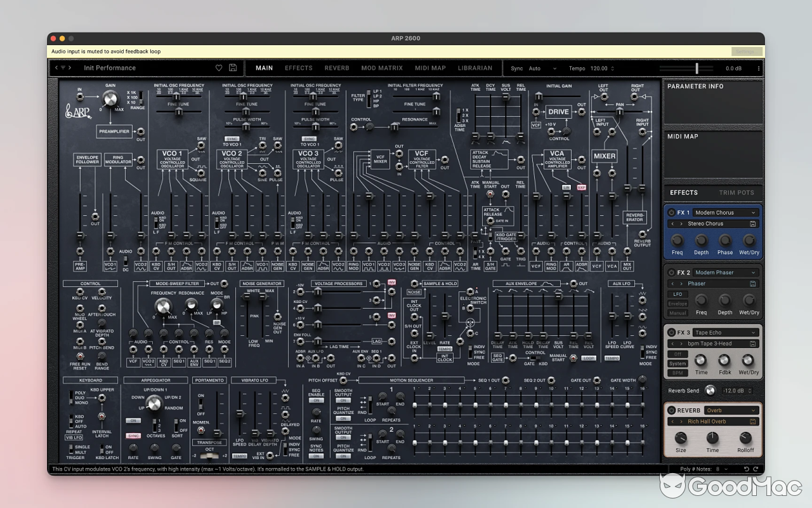Toggle the SEQ ENABLE switch to ON
Viewport: 812px width, 508px height.
[x=317, y=399]
